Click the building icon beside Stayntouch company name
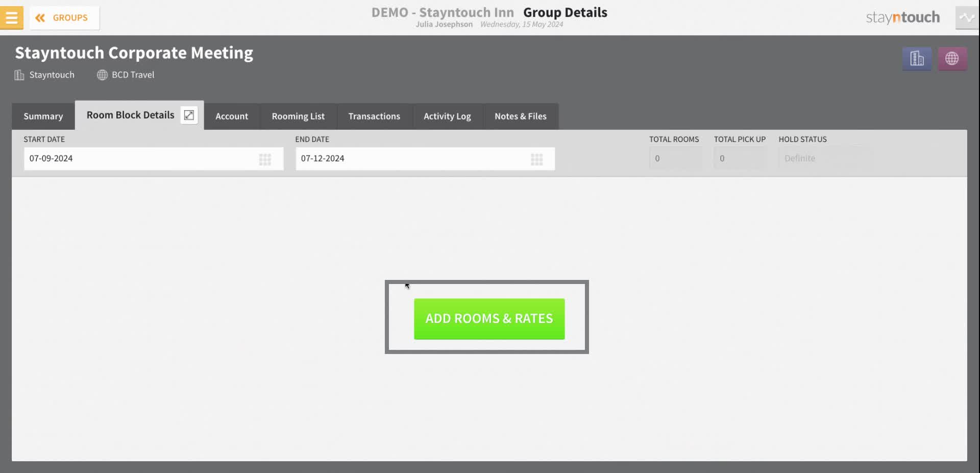Screen dimensions: 980x473 [x=19, y=75]
